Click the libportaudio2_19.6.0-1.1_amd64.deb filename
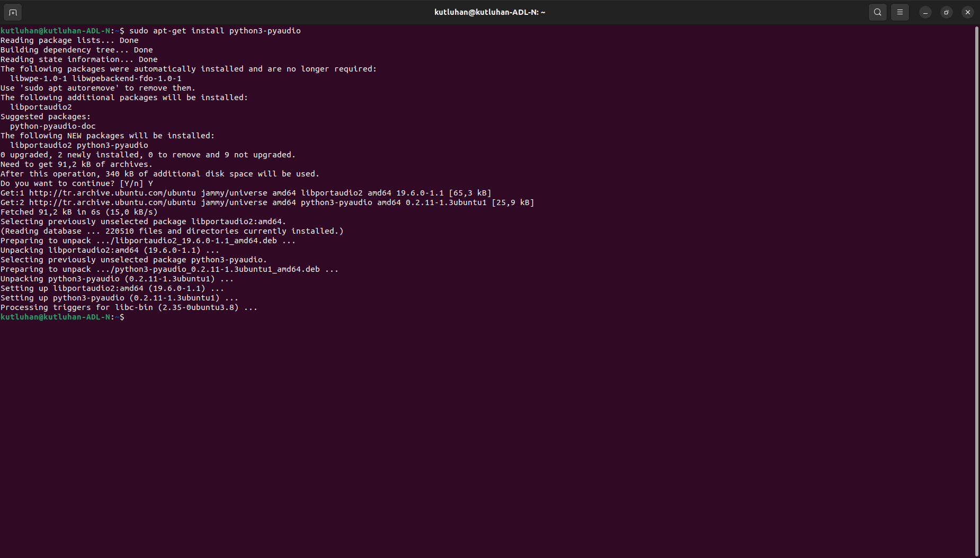980x558 pixels. tap(195, 241)
